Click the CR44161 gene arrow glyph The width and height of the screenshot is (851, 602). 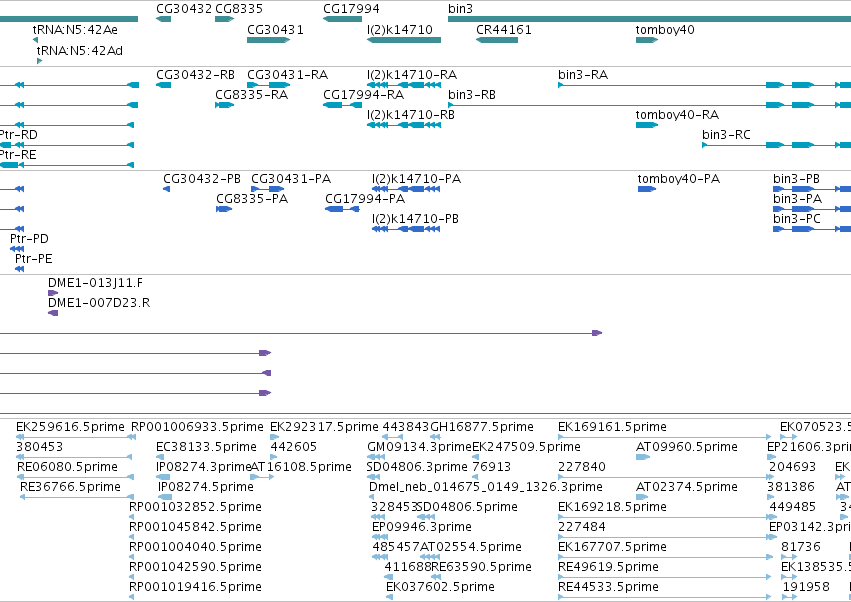(497, 40)
